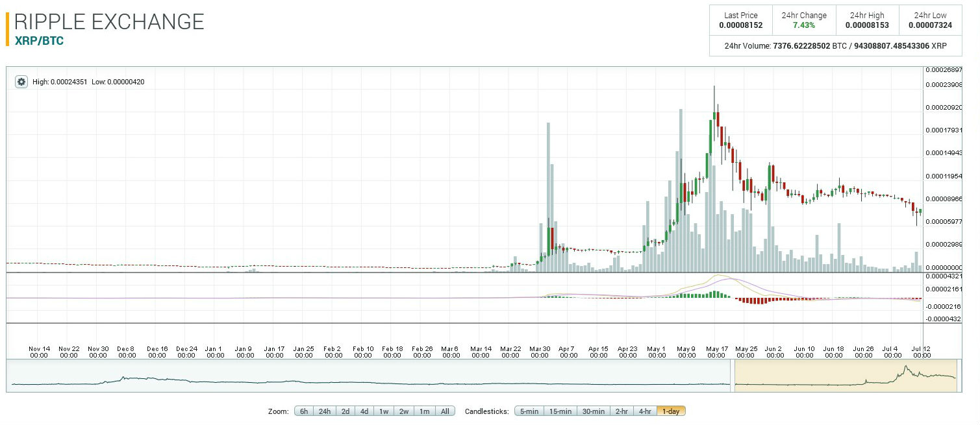Viewport: 980px width, 425px height.
Task: Click the Mar 30 date axis label
Action: coord(540,352)
